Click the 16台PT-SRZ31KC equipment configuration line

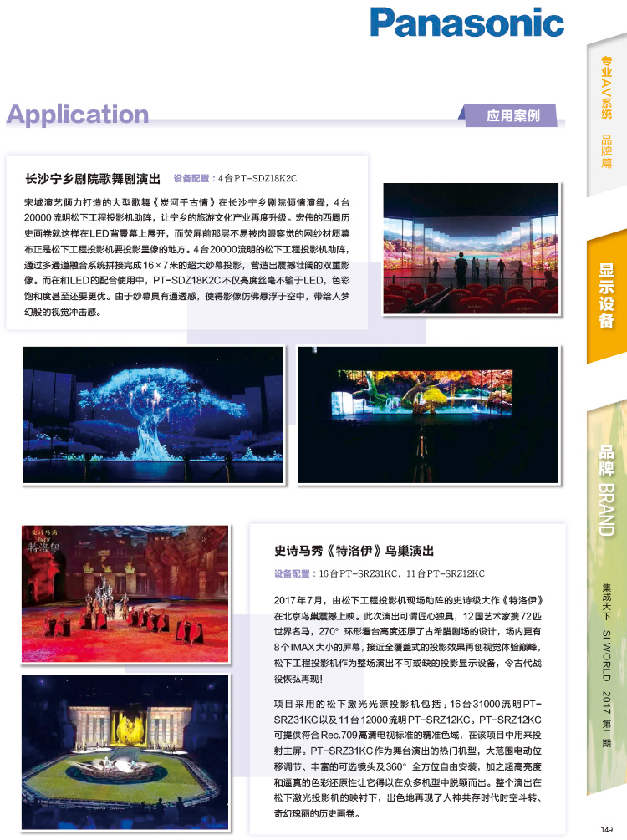point(379,574)
